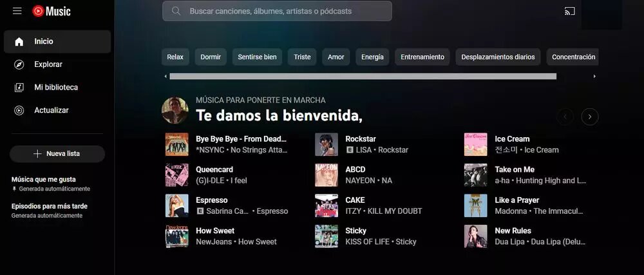Click the search magnifier icon
The width and height of the screenshot is (644, 275).
click(176, 11)
